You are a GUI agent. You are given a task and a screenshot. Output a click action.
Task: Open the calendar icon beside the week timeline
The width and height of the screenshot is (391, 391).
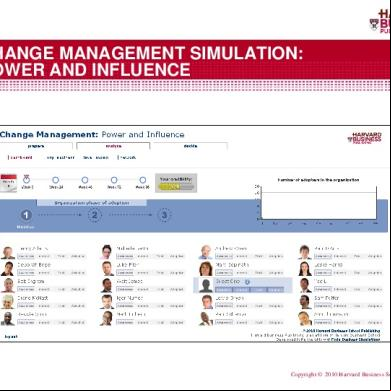[8, 183]
